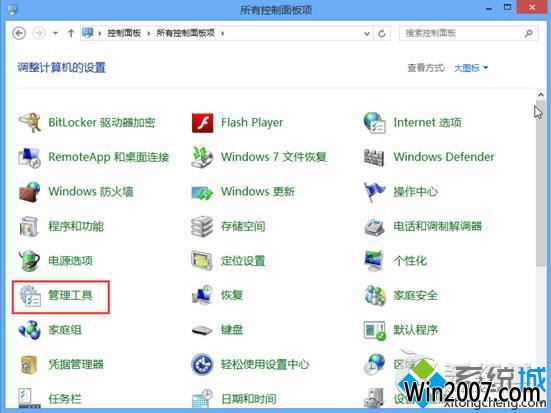Open the 个性化 icon
The image size is (551, 413).
pyautogui.click(x=374, y=261)
